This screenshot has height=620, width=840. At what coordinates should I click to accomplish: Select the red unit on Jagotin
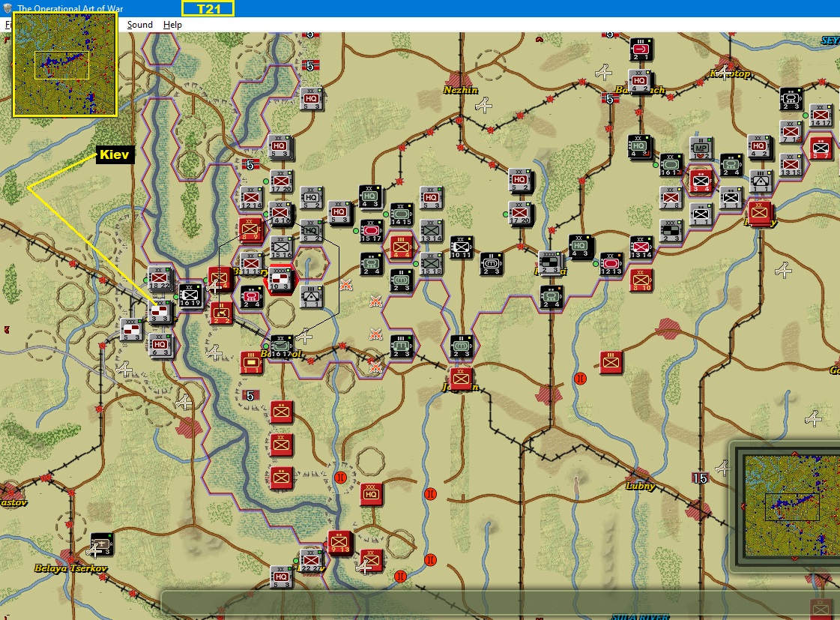461,379
